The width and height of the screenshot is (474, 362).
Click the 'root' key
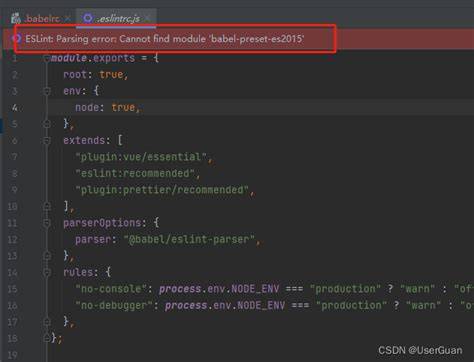point(75,74)
